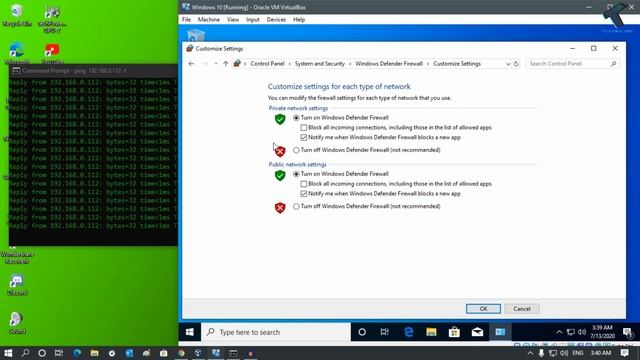Open VirtualBox Machine menu

point(209,20)
